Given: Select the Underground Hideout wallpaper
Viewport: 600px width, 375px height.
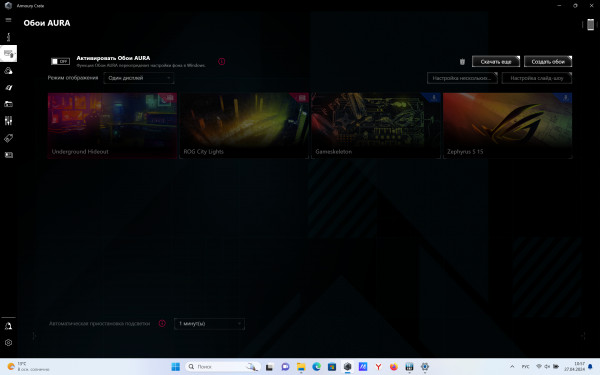Looking at the screenshot, I should pos(112,125).
